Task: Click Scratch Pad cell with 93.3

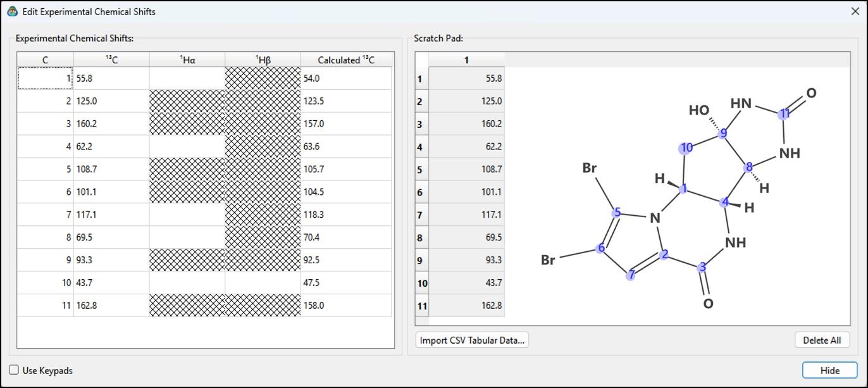Action: [466, 260]
